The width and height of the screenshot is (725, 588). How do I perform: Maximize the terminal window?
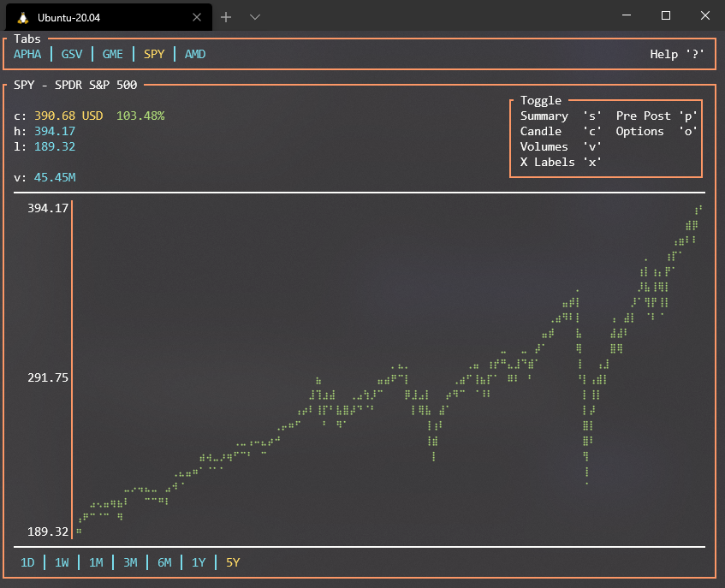[x=666, y=15]
